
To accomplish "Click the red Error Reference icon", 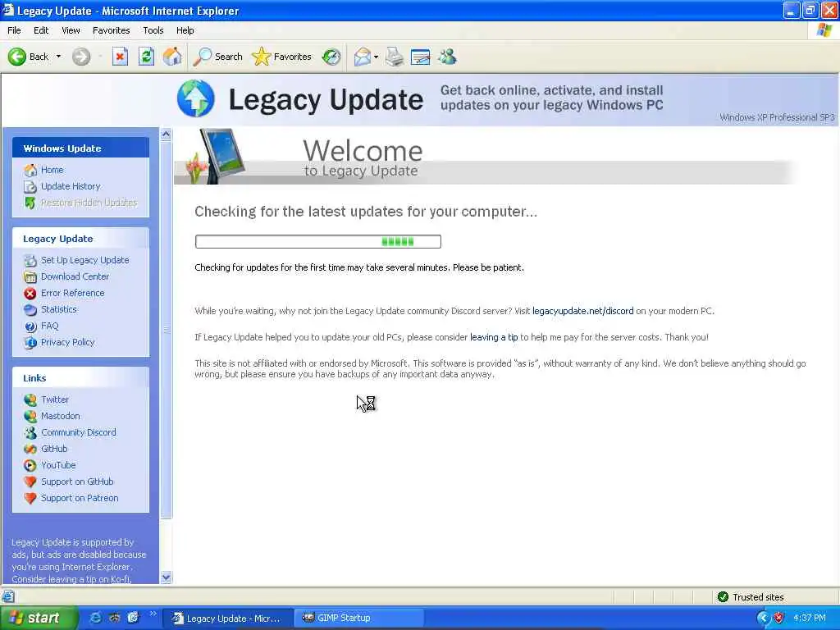I will [30, 294].
